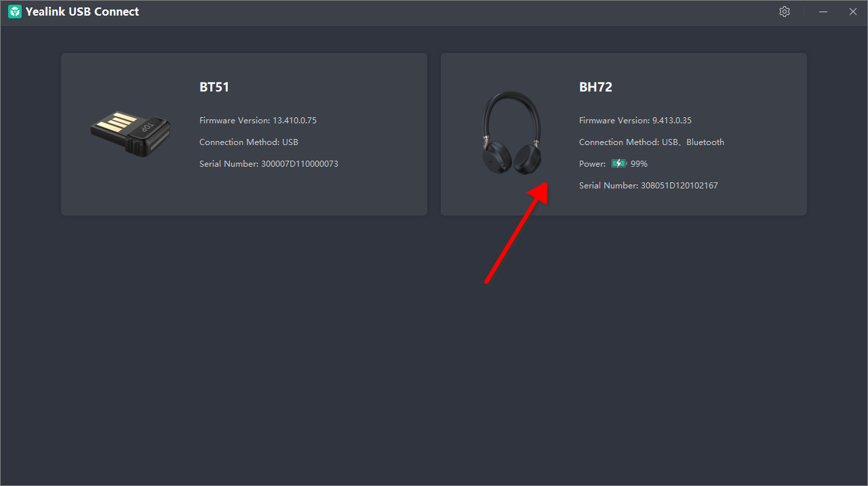Click the tip of the red arrow
This screenshot has height=486, width=868.
pyautogui.click(x=546, y=184)
